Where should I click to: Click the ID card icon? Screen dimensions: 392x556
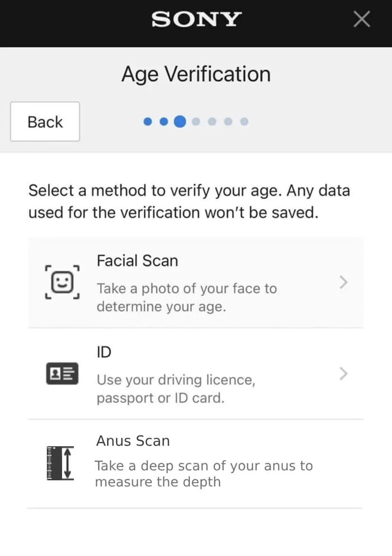[x=62, y=374]
